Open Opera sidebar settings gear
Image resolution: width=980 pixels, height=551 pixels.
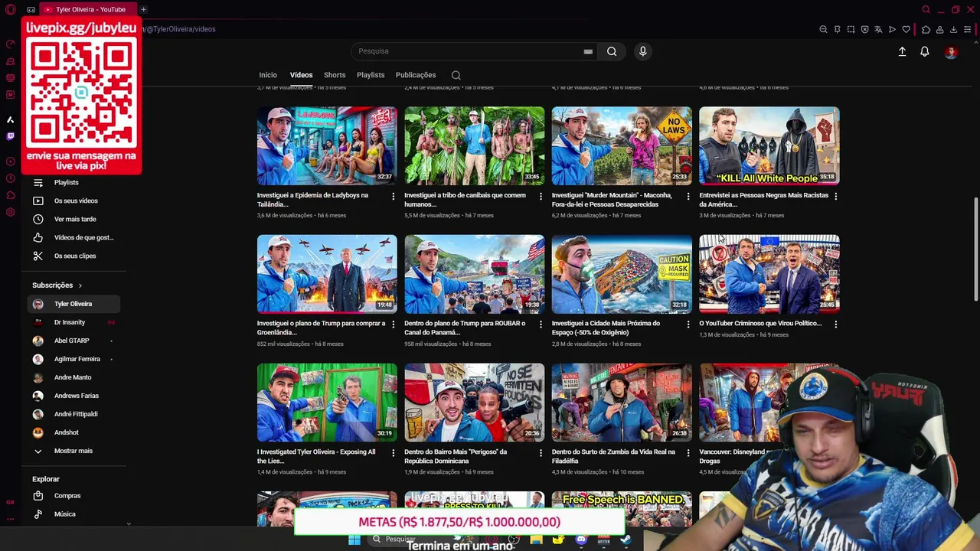[10, 212]
